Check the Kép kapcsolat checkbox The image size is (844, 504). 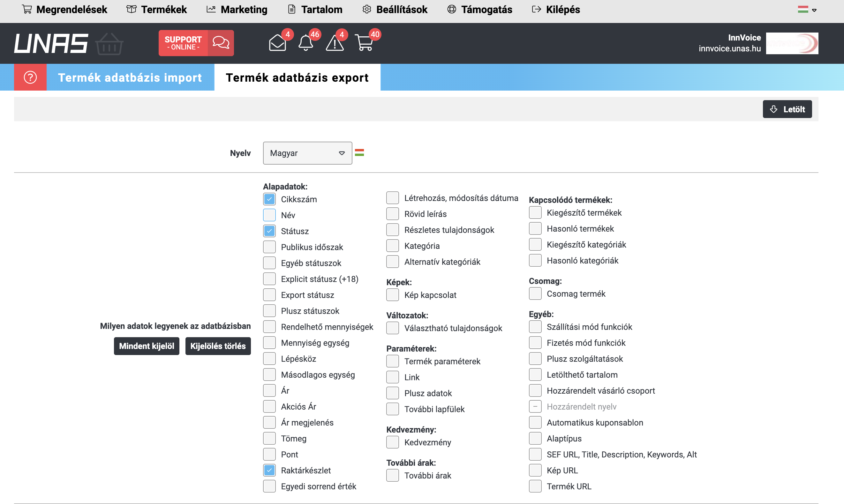pyautogui.click(x=392, y=295)
